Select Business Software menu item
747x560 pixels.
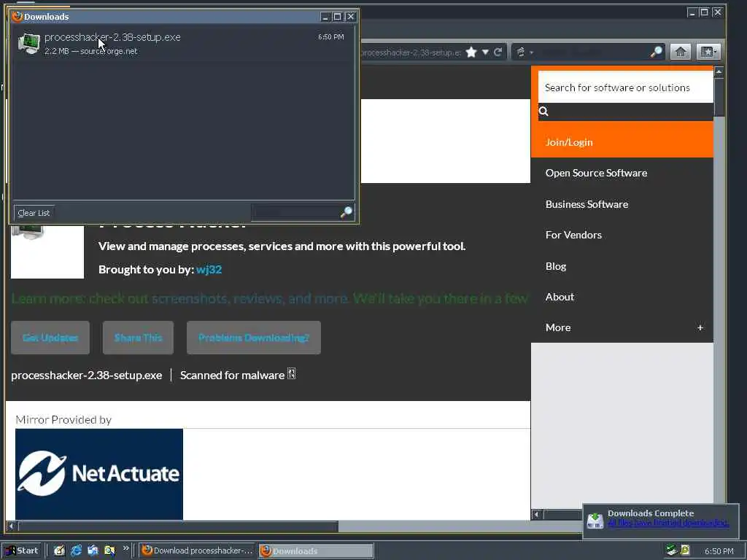click(x=622, y=204)
